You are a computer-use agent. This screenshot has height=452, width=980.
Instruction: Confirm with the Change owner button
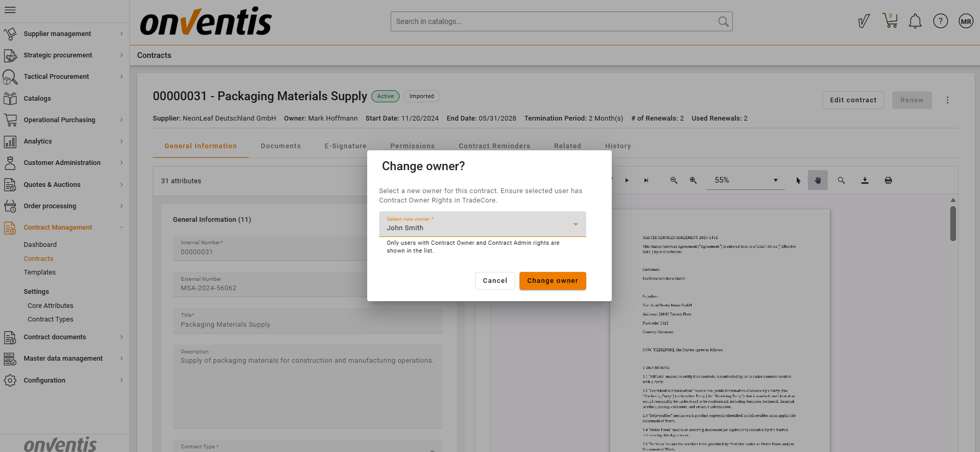click(x=552, y=281)
